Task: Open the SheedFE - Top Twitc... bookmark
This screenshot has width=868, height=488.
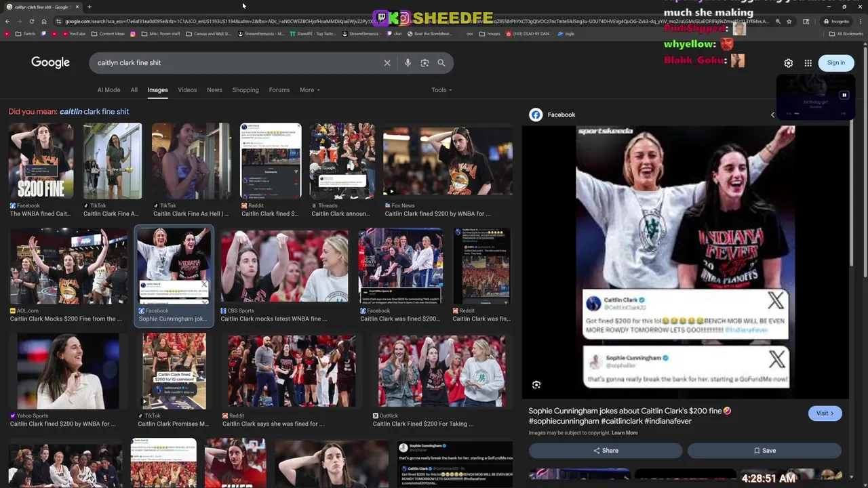Action: [x=313, y=33]
